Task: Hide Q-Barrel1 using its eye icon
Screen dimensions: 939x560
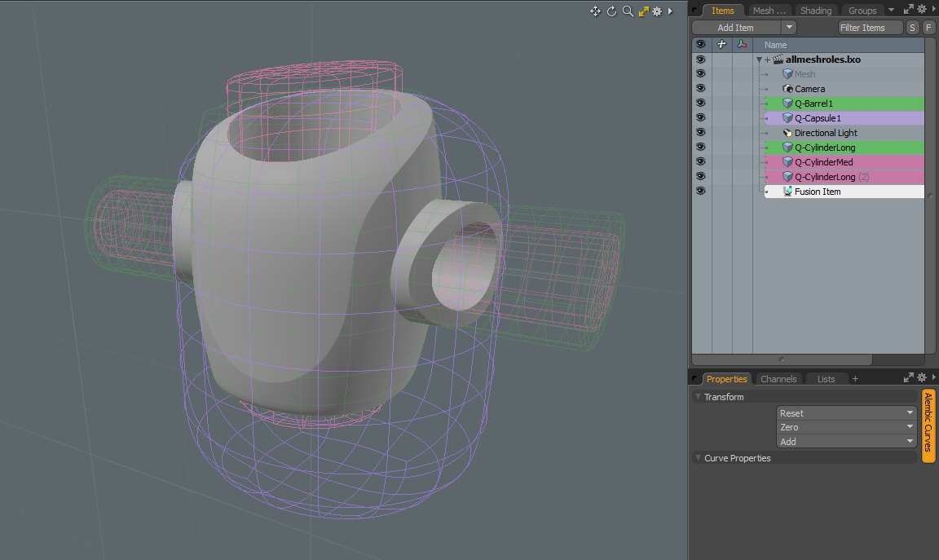Action: [x=700, y=104]
